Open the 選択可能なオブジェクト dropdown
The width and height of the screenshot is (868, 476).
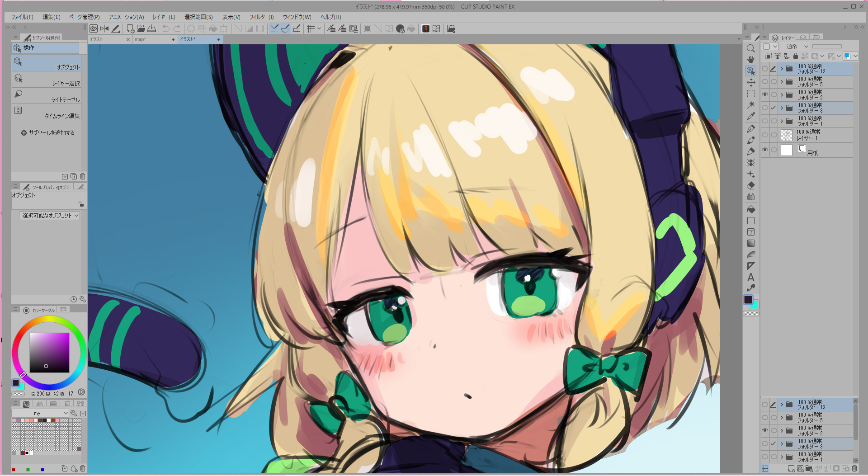pos(49,216)
